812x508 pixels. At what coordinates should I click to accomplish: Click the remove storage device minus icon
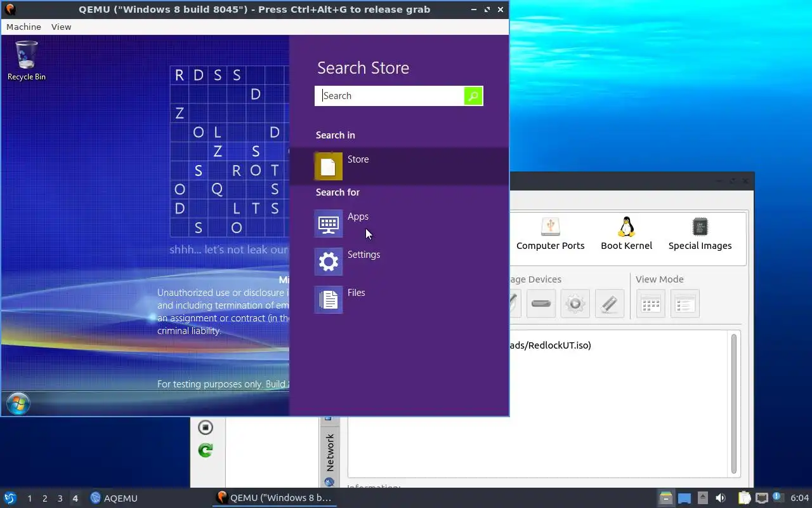(x=541, y=304)
